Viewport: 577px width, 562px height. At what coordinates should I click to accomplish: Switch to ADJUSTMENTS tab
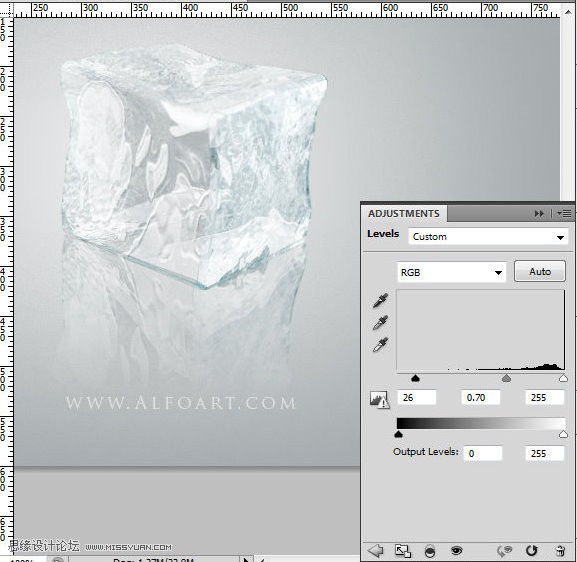point(404,213)
